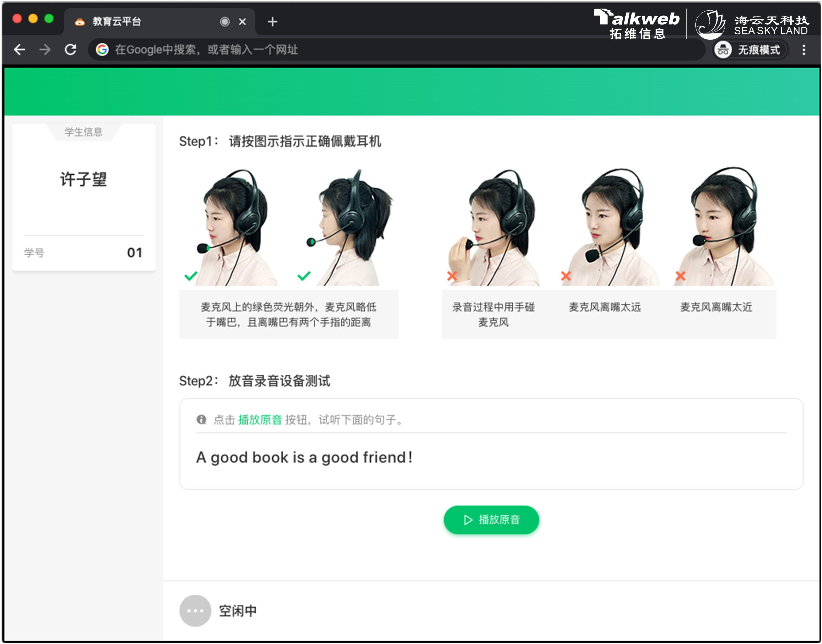822x644 pixels.
Task: Click the incognito 无痕模式 badge
Action: pos(750,50)
